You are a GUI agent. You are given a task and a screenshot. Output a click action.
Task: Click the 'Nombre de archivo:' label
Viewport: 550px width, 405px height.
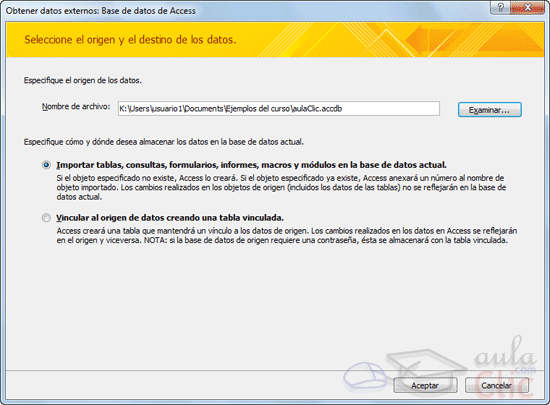[76, 107]
